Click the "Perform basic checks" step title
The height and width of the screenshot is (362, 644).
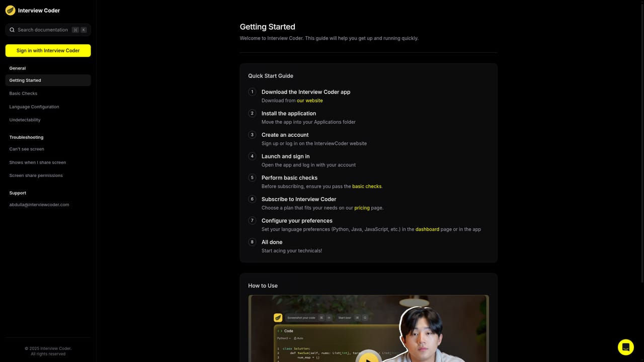click(x=289, y=178)
